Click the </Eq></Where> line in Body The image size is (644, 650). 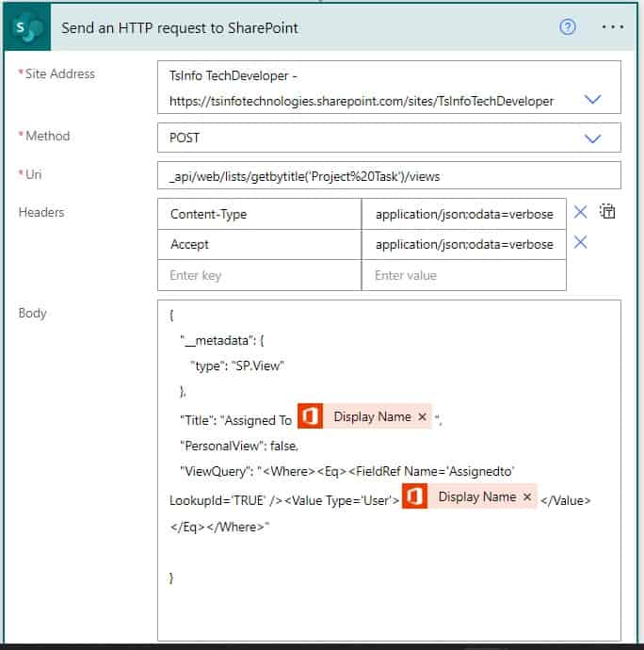pos(219,528)
